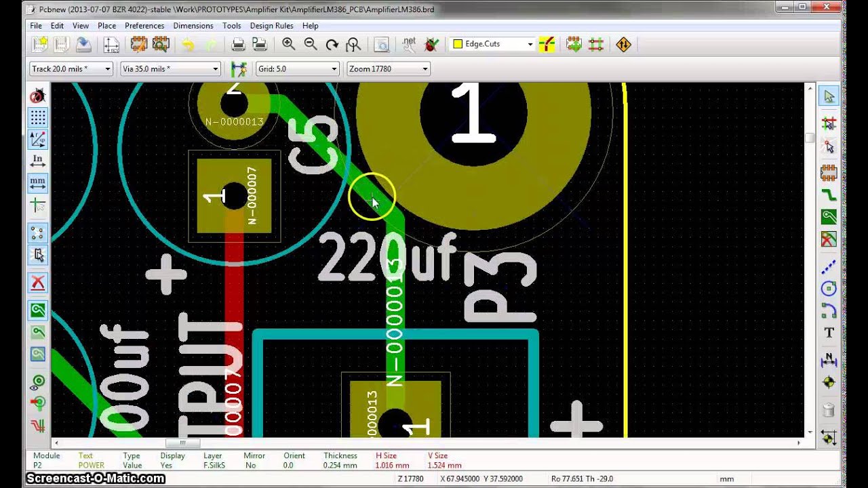Screen dimensions: 868x488
Task: Launch the FreeRoute autorouter icon
Action: [x=623, y=45]
